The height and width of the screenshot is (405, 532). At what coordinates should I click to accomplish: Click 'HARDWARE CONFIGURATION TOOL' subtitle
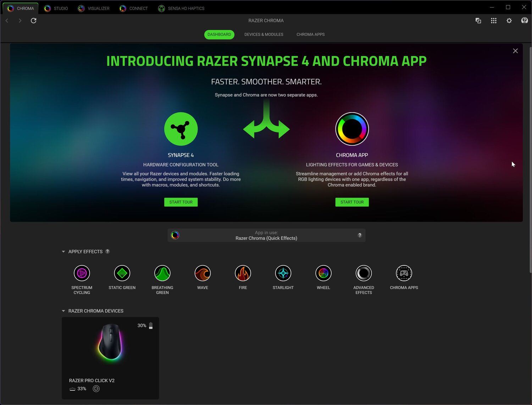tap(181, 165)
